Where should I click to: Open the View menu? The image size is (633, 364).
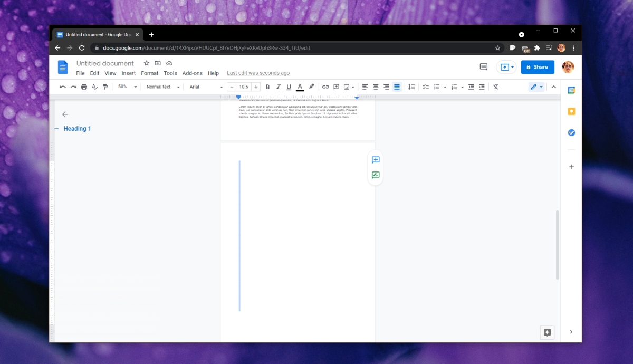110,73
